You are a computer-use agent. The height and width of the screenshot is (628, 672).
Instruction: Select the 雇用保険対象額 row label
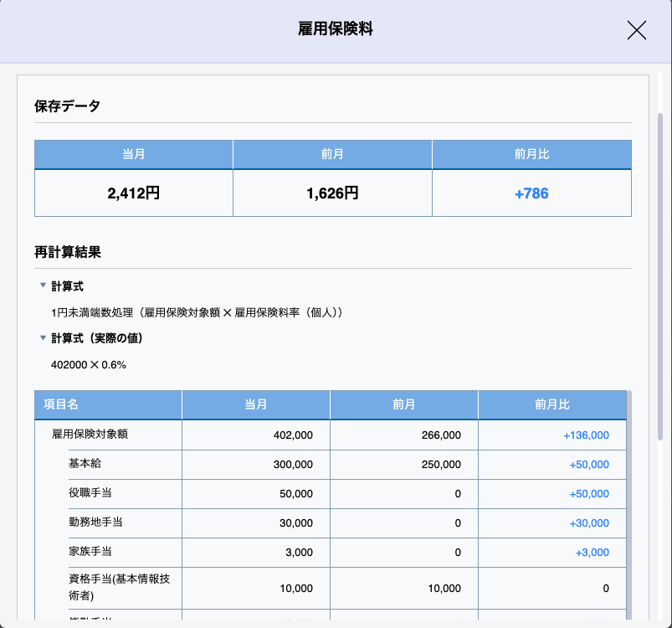coord(90,435)
